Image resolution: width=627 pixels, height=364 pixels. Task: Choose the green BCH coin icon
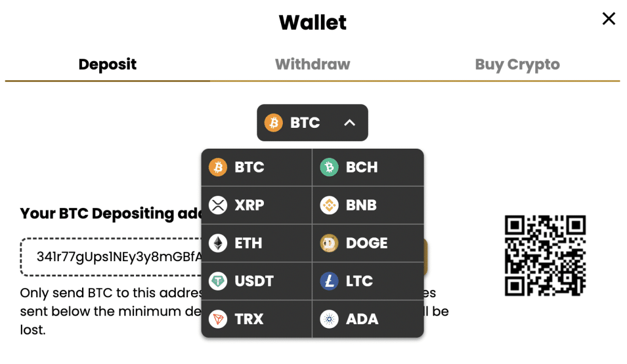(329, 167)
